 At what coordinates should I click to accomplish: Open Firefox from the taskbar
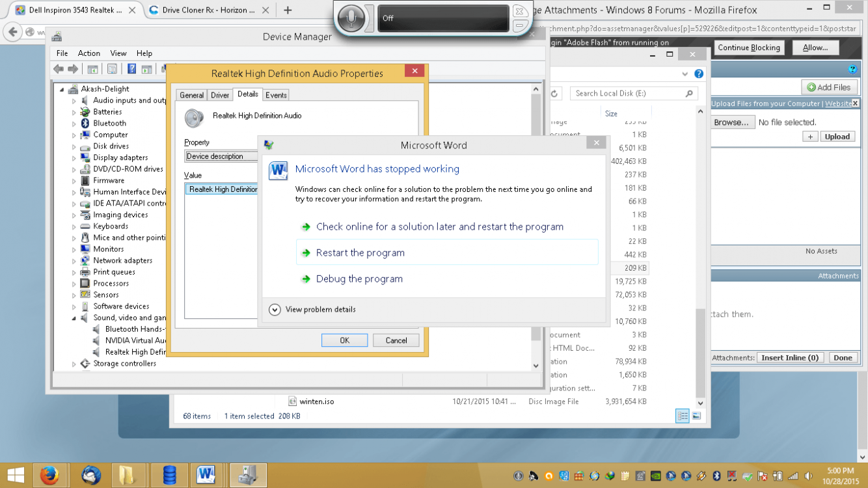[x=50, y=474]
